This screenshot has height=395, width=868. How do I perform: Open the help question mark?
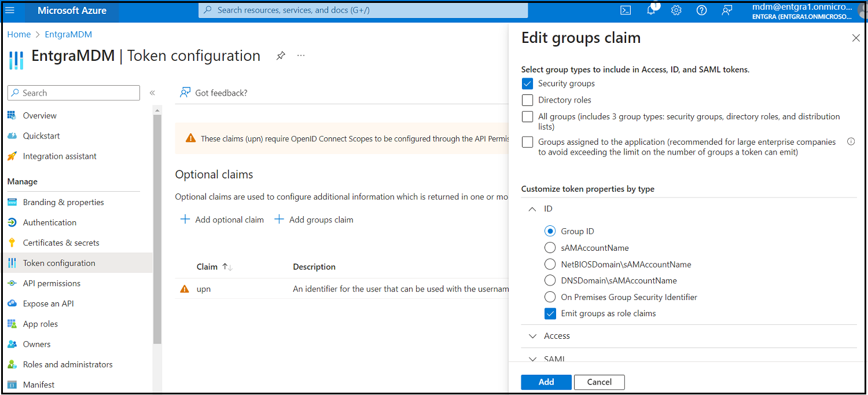pos(701,10)
